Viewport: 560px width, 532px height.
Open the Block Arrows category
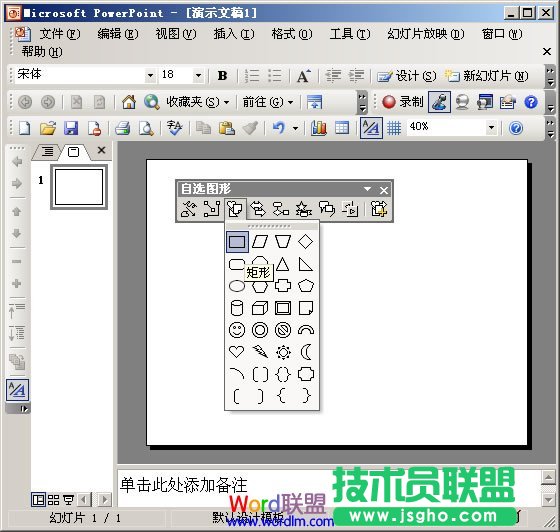258,209
